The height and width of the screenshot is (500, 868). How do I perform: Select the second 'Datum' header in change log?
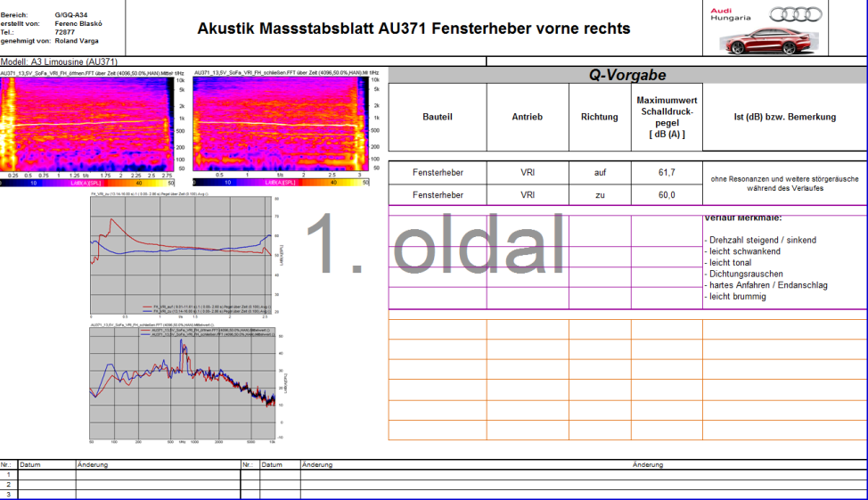[272, 464]
